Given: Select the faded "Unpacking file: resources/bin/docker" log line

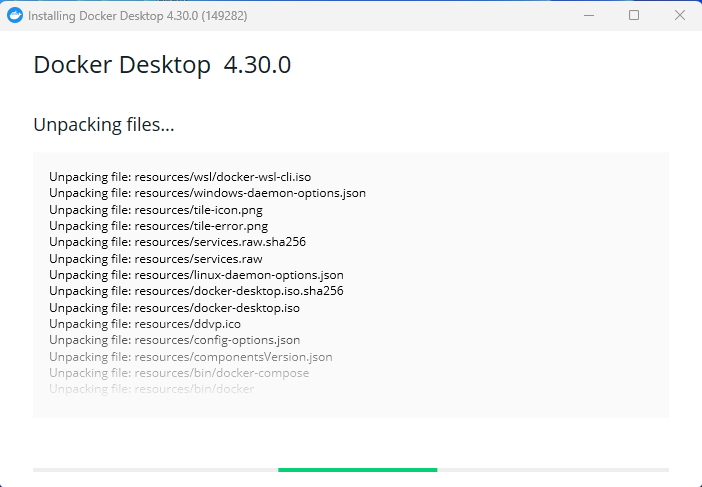Looking at the screenshot, I should coord(151,389).
